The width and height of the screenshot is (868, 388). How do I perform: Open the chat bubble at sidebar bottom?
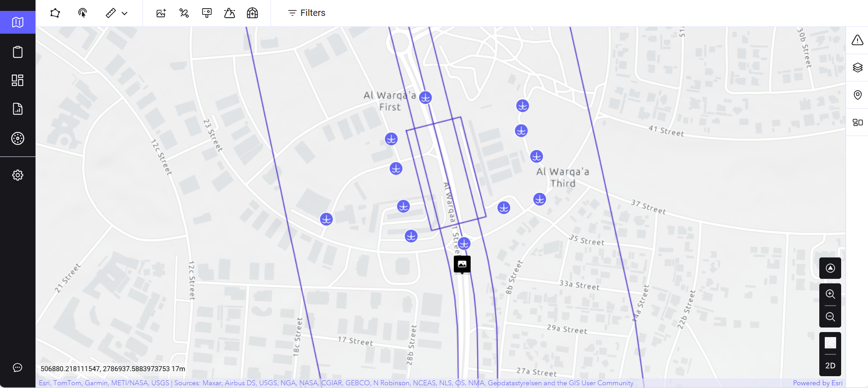coord(18,368)
